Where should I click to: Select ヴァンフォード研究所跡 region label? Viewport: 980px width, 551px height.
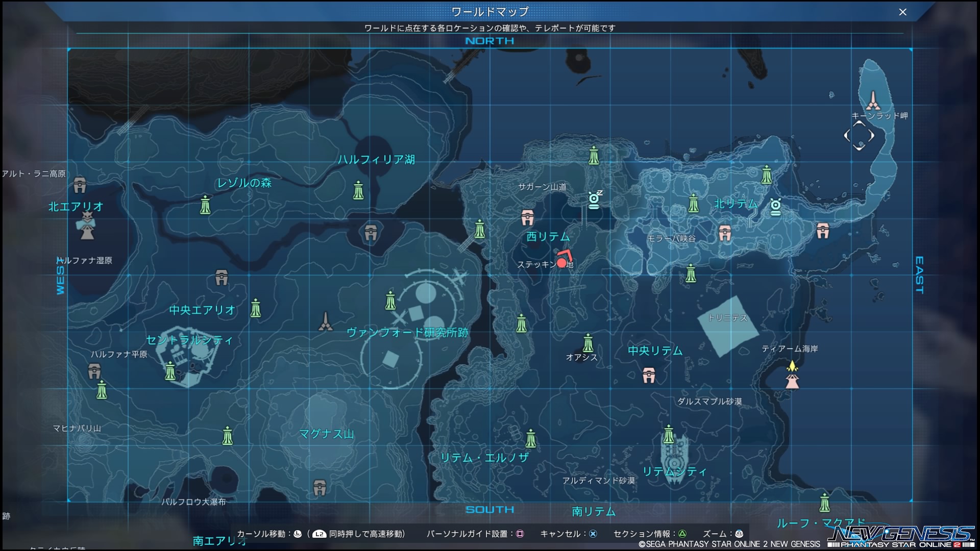coord(407,333)
